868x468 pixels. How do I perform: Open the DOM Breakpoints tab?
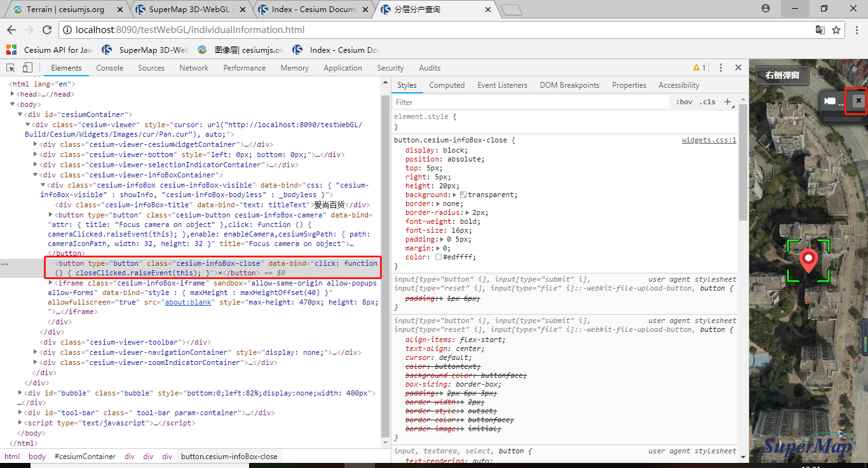(x=569, y=85)
